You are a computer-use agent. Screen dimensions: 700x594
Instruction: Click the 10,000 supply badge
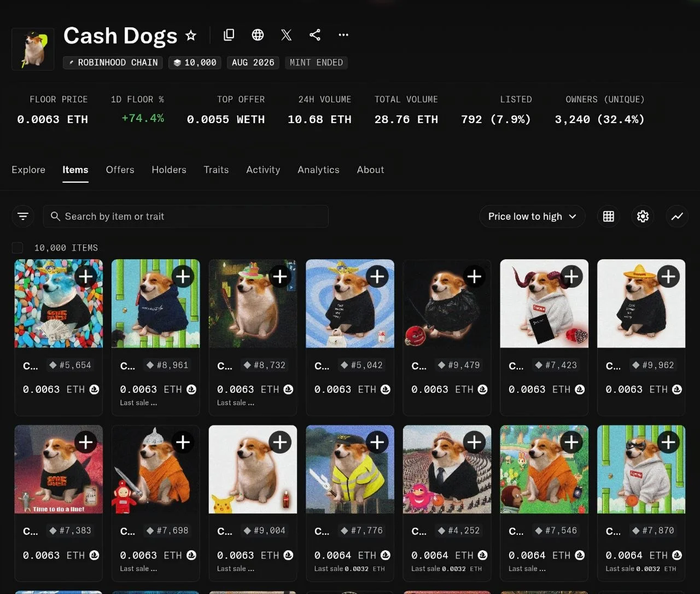(x=195, y=62)
